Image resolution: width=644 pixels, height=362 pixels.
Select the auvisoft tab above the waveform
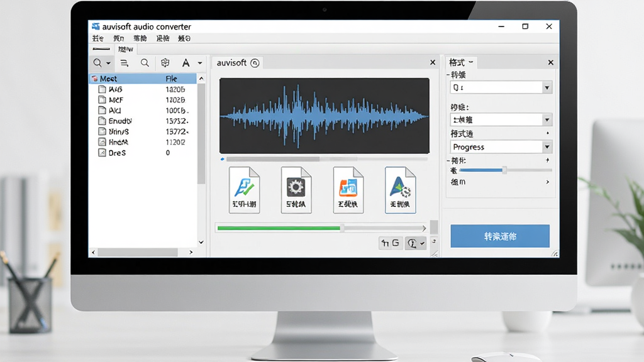238,63
